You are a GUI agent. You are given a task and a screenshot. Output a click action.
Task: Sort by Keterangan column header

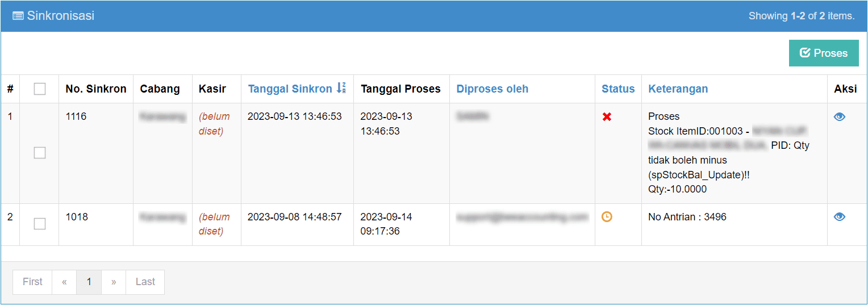[678, 89]
